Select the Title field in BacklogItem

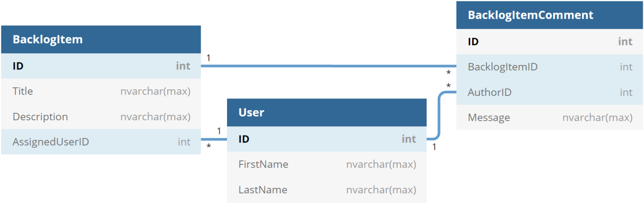point(101,91)
